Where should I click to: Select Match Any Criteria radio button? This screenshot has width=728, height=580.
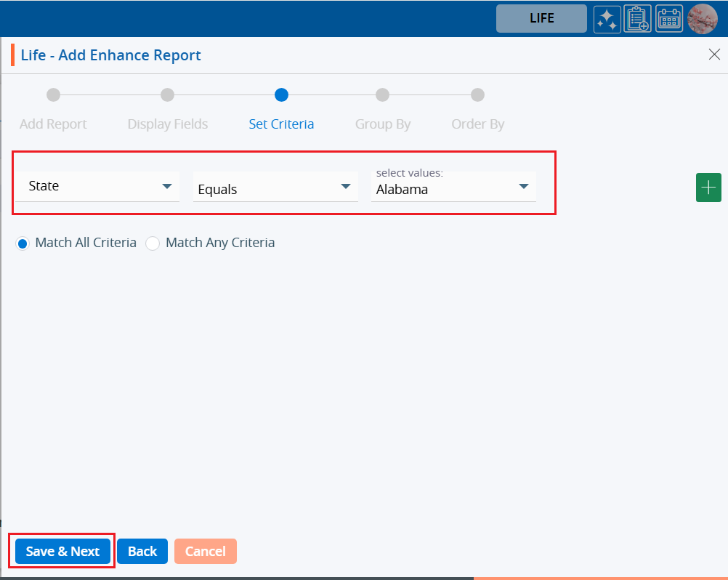[153, 243]
